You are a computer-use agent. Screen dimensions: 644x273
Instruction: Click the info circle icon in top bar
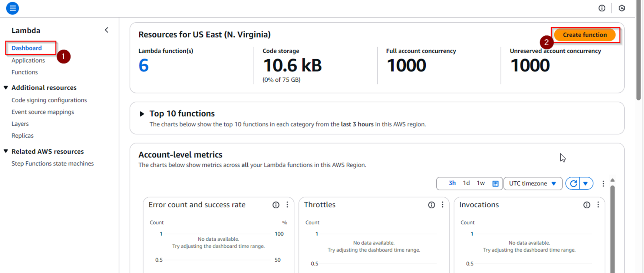(x=602, y=8)
